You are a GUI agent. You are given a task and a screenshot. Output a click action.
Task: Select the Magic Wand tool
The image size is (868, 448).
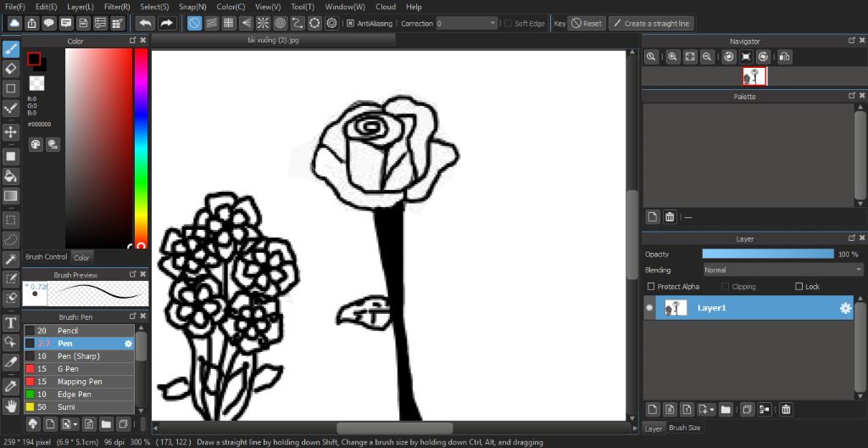click(x=10, y=259)
